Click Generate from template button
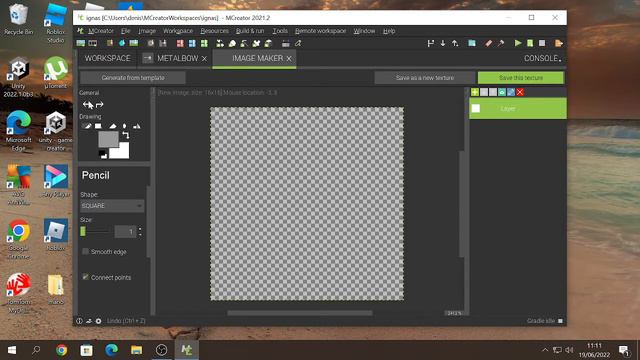 click(x=133, y=78)
